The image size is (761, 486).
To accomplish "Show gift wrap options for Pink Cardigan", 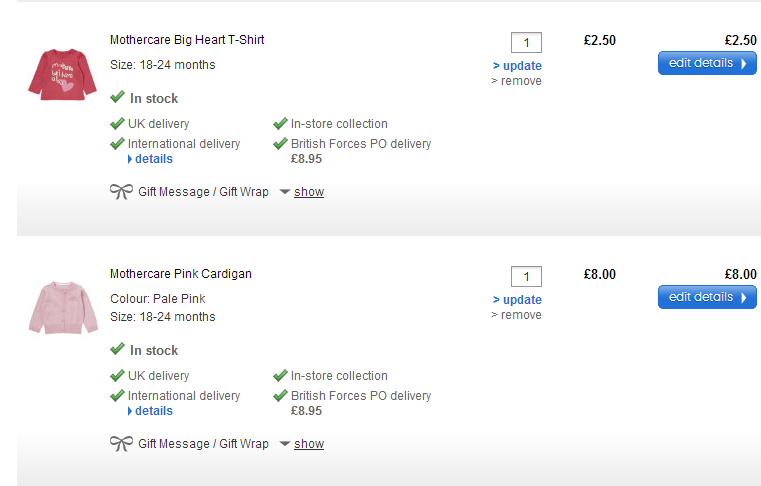I will pos(309,444).
